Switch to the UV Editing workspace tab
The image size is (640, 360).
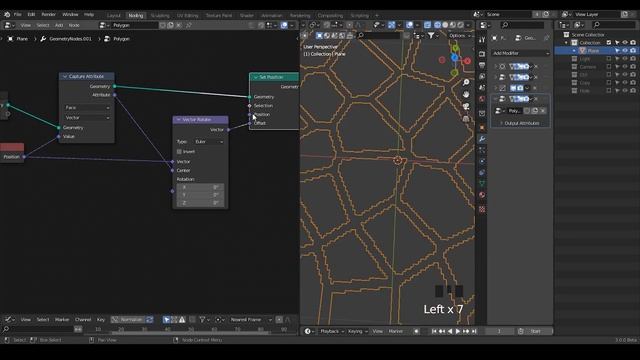[x=187, y=16]
